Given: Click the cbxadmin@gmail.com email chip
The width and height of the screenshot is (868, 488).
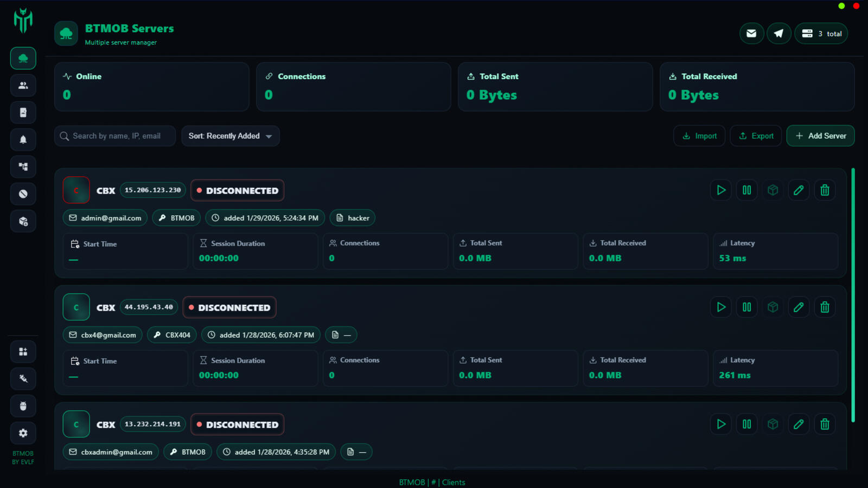Looking at the screenshot, I should pyautogui.click(x=111, y=452).
